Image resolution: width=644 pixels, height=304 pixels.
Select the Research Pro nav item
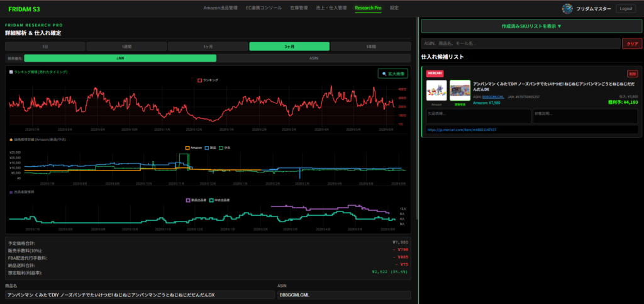click(x=368, y=8)
